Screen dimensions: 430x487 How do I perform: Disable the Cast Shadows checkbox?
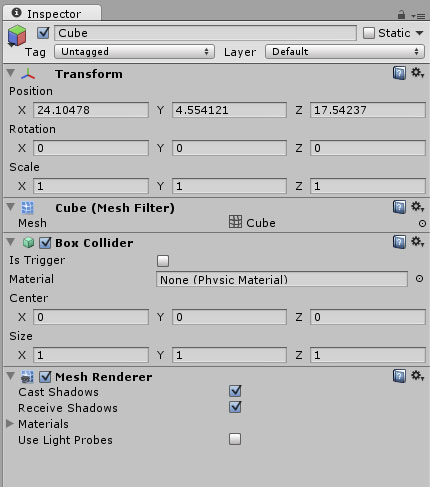pyautogui.click(x=235, y=391)
